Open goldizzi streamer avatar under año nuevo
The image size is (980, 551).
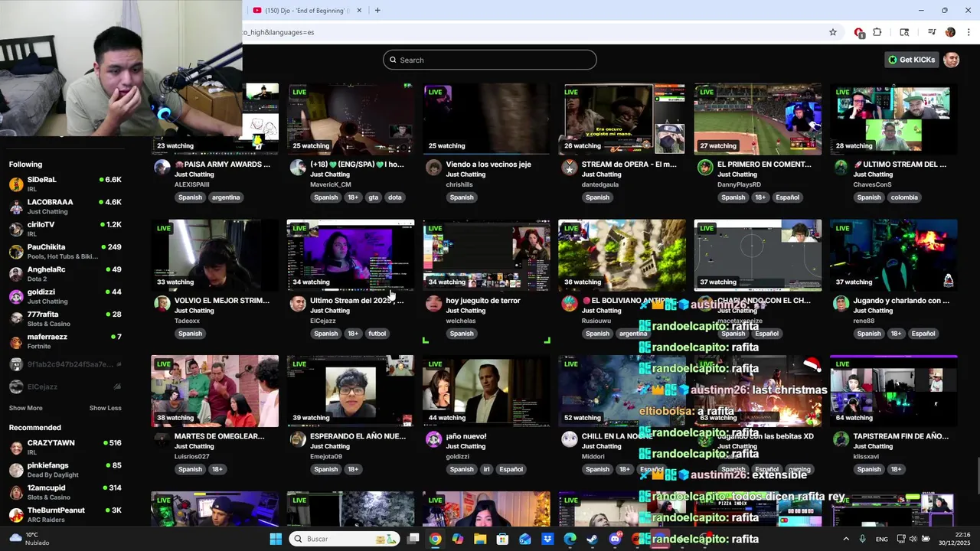point(433,439)
